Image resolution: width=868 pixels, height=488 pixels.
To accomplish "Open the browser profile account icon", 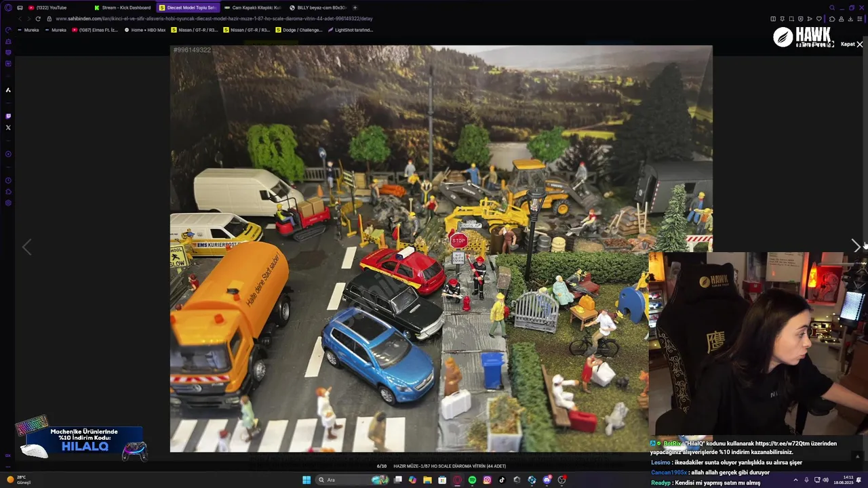I will 841,19.
